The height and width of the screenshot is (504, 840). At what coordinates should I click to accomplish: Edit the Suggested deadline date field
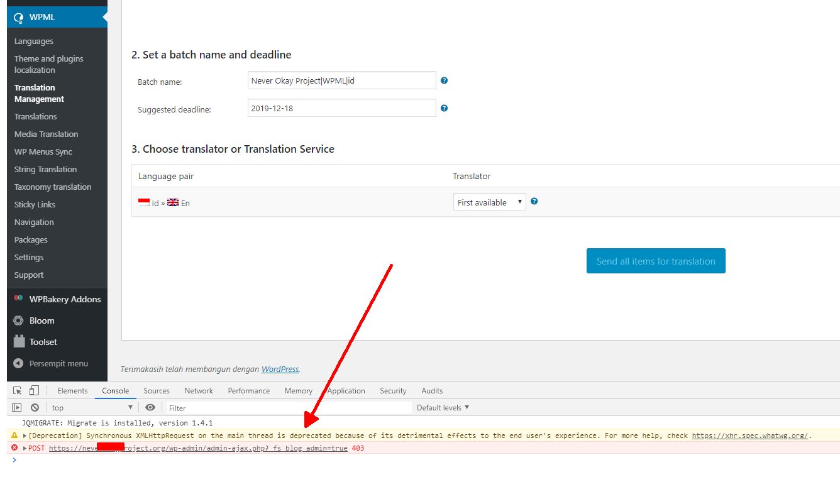point(342,108)
